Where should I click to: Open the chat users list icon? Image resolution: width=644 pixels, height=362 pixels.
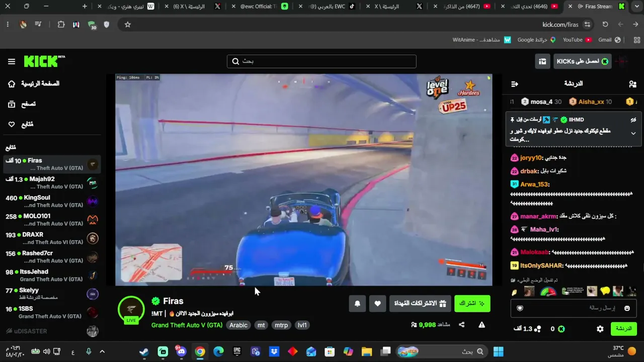coord(632,84)
